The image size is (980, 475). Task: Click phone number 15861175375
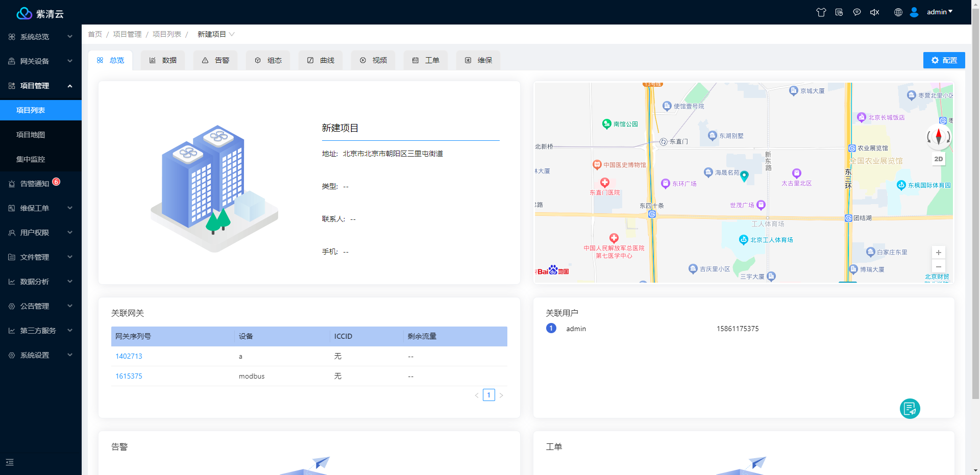pyautogui.click(x=738, y=329)
